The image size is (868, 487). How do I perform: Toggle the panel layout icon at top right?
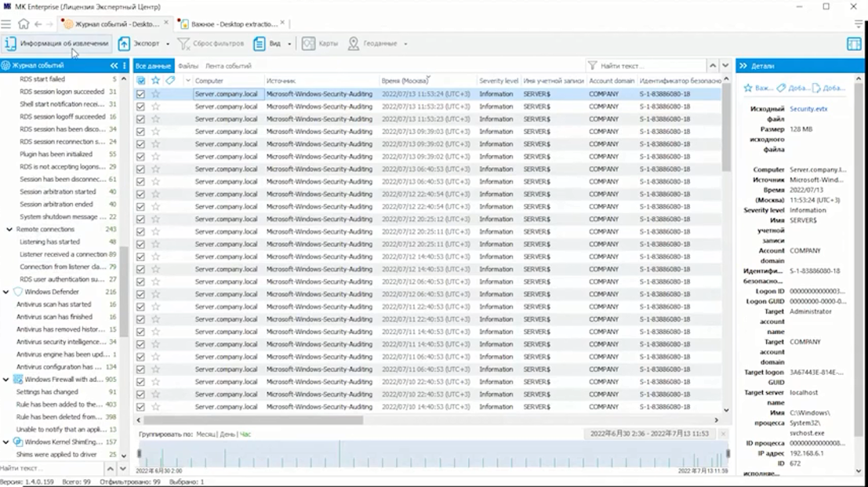click(x=854, y=44)
